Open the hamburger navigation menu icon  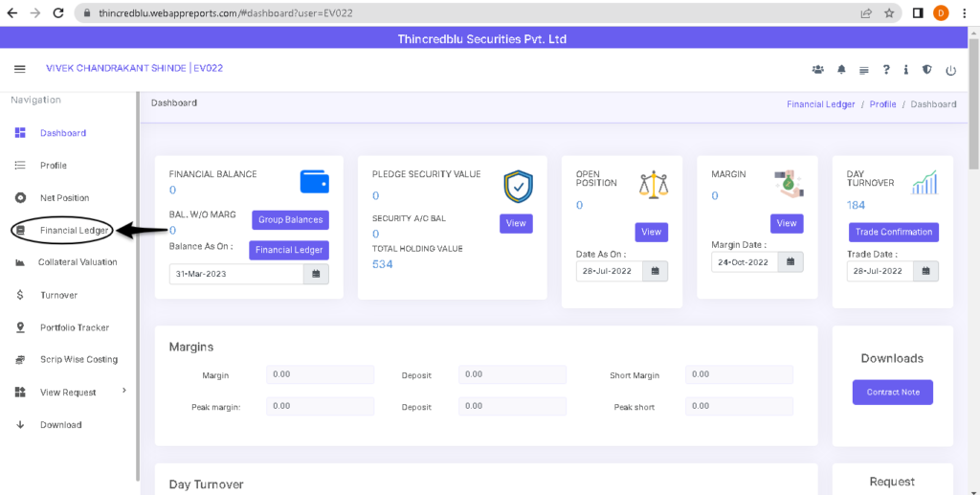pos(20,69)
